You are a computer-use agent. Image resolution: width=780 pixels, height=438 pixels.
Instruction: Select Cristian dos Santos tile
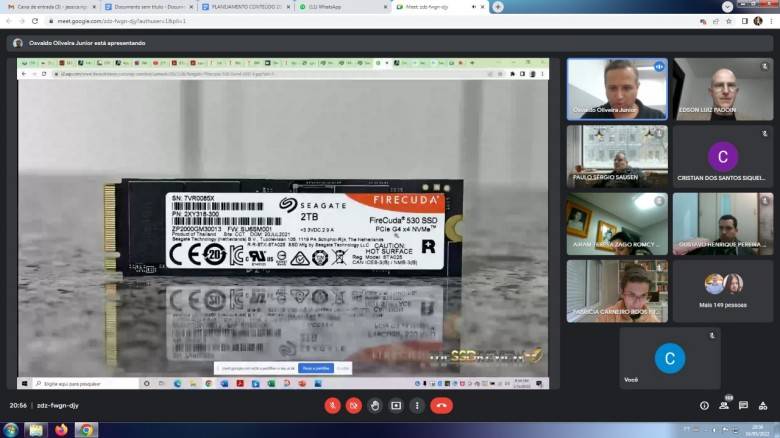[x=723, y=156]
